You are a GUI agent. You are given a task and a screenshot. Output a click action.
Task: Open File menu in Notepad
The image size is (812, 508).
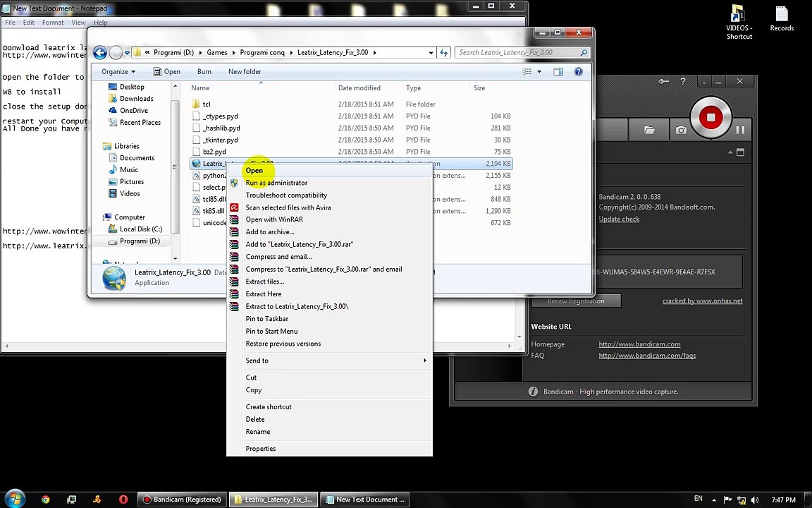coord(10,23)
